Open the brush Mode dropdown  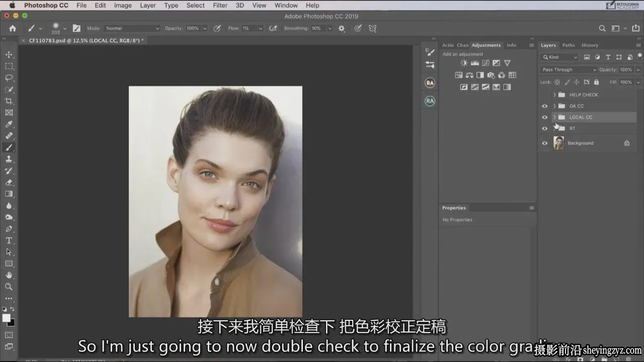point(132,28)
